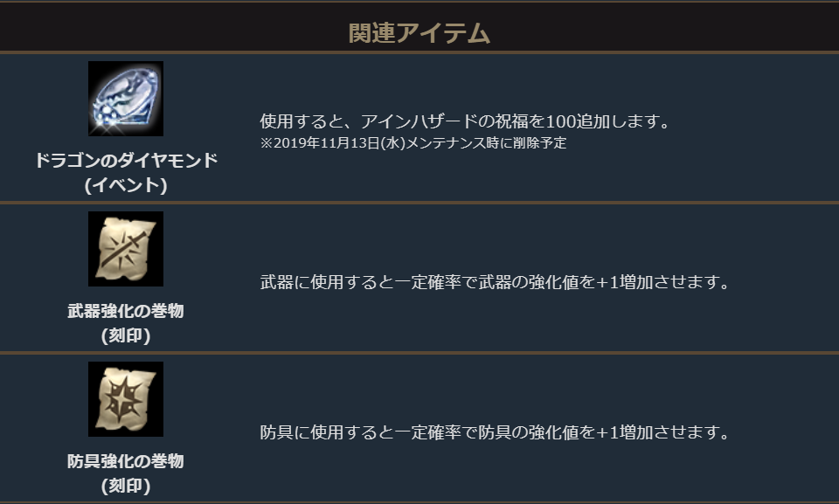Click the (イベント) label below the diamond name

pyautogui.click(x=125, y=185)
